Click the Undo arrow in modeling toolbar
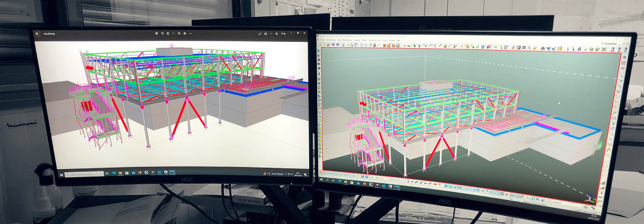This screenshot has height=224, width=644. click(x=333, y=45)
